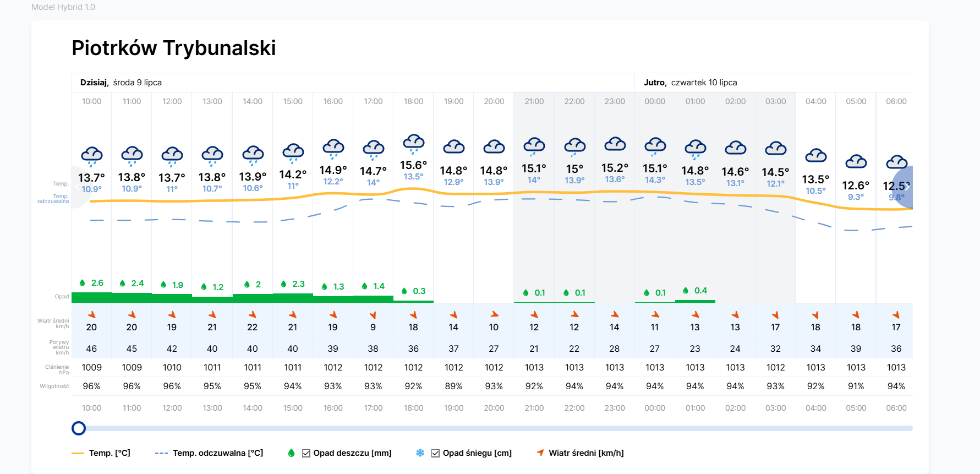Select the Jutro, czwartek 10 lipca header
The width and height of the screenshot is (980, 474).
(x=690, y=83)
